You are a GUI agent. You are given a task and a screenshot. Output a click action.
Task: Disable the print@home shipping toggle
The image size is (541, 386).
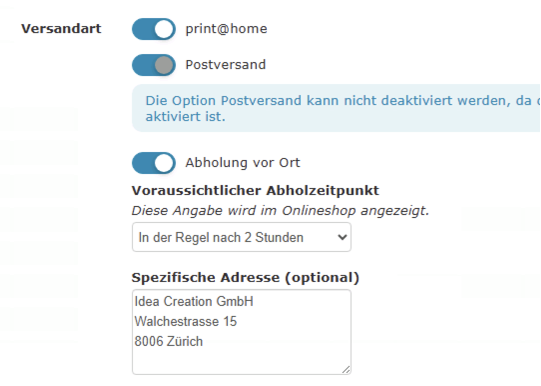click(154, 29)
